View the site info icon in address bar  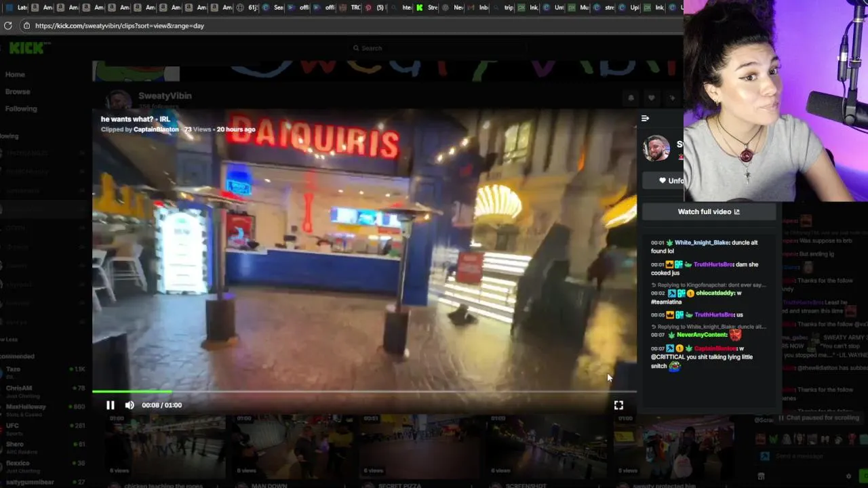click(x=26, y=26)
